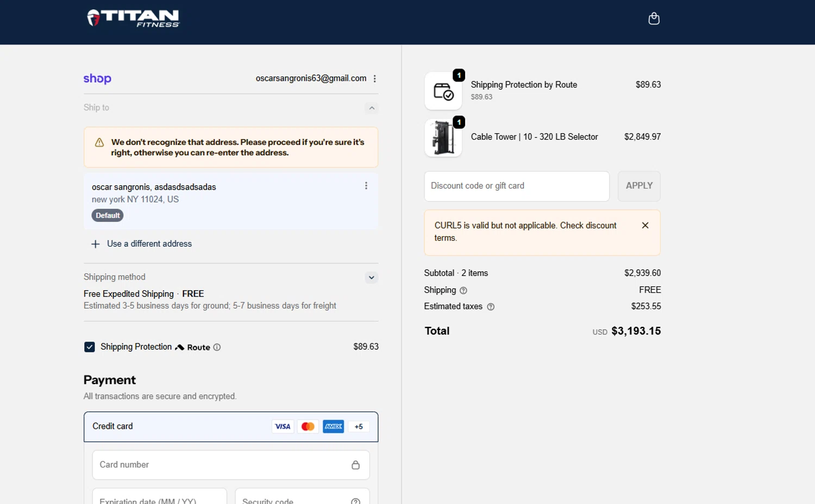The image size is (815, 504).
Task: Click the address warning triangle icon
Action: pyautogui.click(x=99, y=142)
